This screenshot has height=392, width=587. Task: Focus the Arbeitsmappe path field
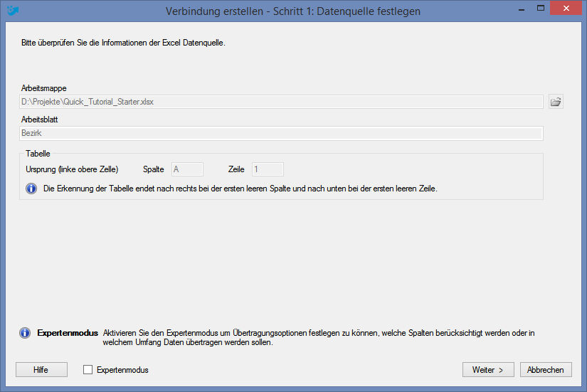coord(281,102)
